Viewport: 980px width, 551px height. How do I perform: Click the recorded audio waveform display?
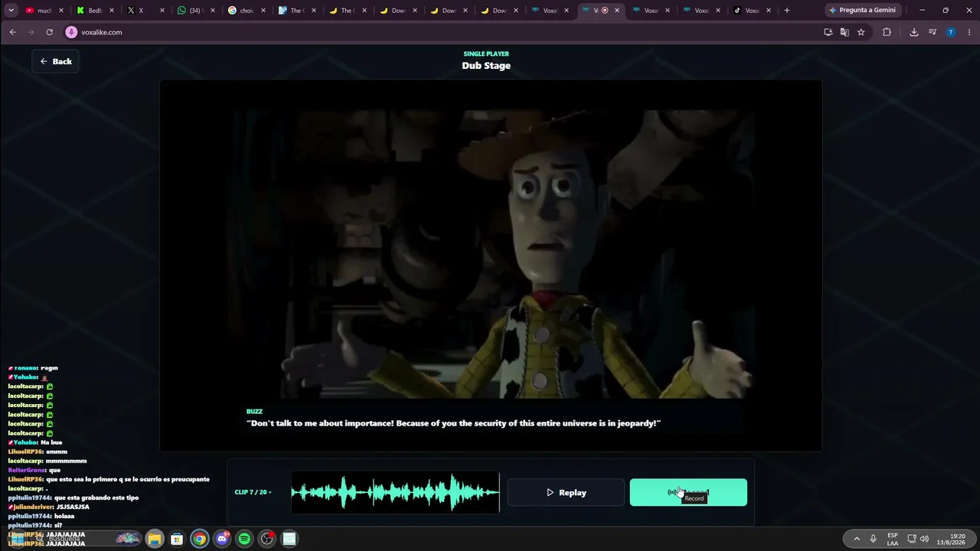pyautogui.click(x=395, y=492)
